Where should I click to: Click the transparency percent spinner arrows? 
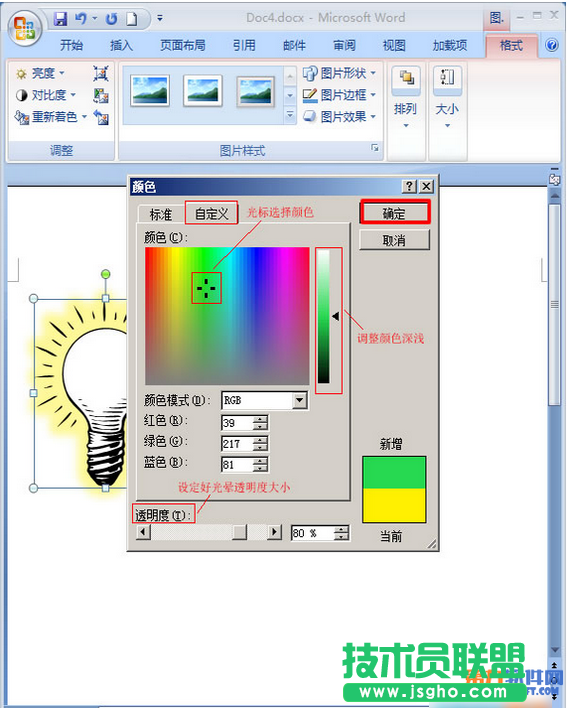point(342,533)
